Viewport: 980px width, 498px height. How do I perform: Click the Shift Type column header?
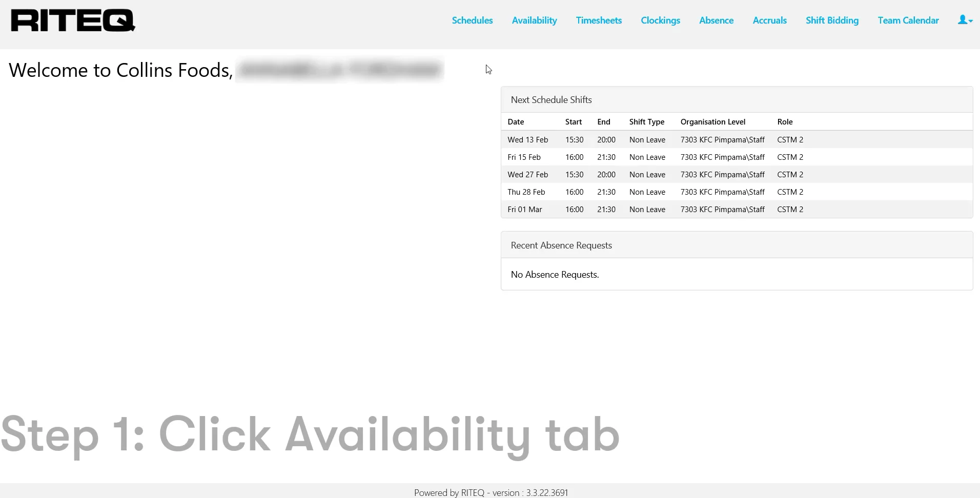647,122
